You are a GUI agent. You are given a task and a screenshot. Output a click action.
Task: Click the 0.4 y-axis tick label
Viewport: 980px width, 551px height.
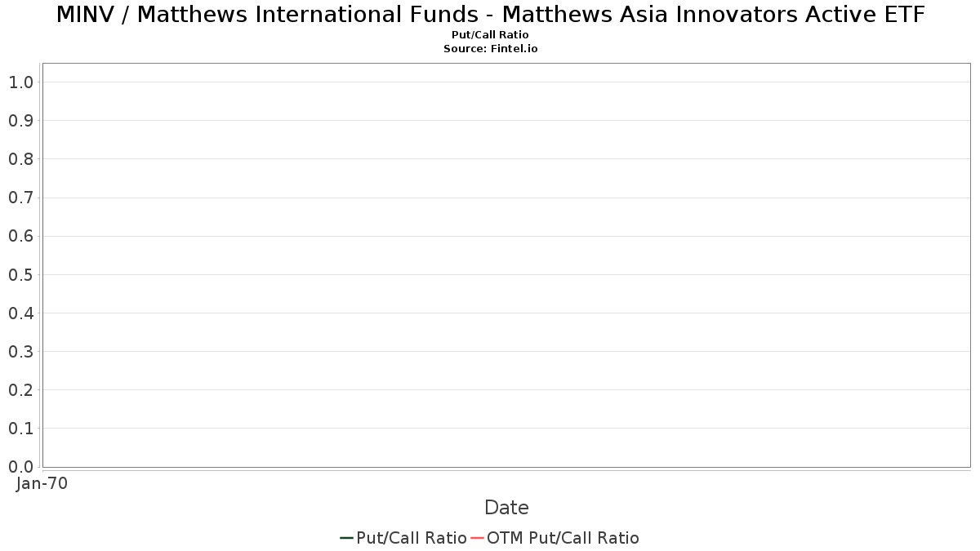point(21,313)
